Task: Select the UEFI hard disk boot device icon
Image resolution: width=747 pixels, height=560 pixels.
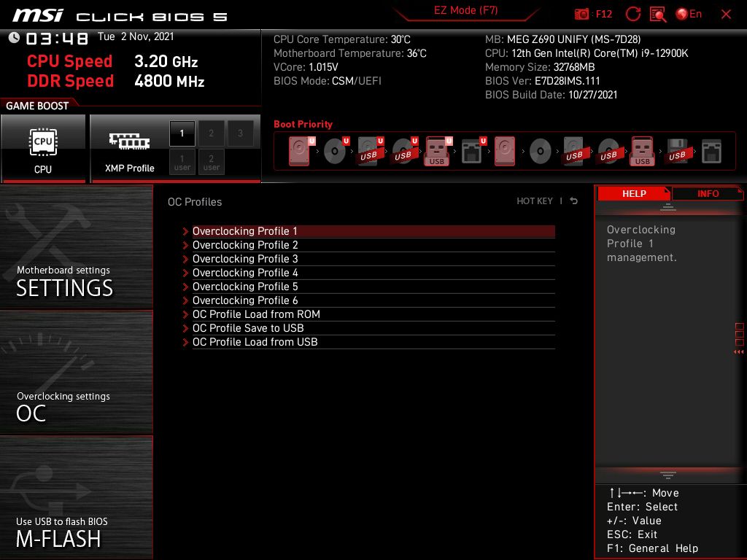Action: tap(301, 152)
